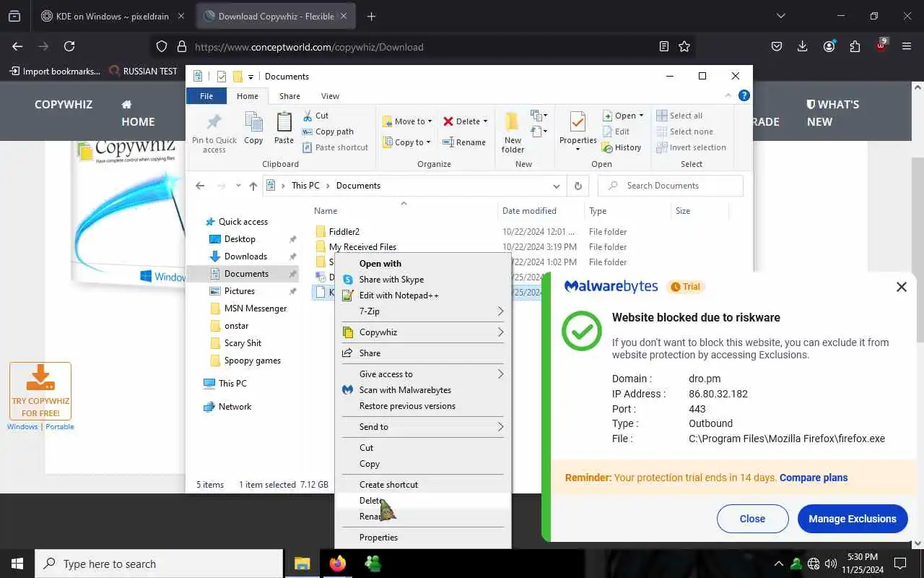924x578 pixels.
Task: Show hidden system tray icons
Action: [778, 564]
